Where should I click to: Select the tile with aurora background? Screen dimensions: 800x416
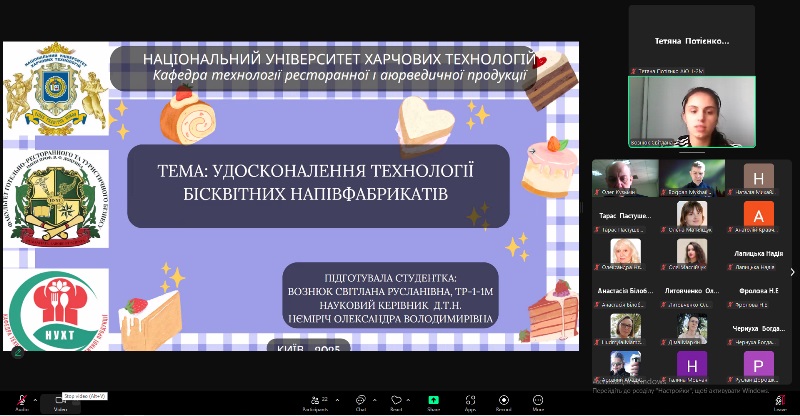[x=692, y=178]
